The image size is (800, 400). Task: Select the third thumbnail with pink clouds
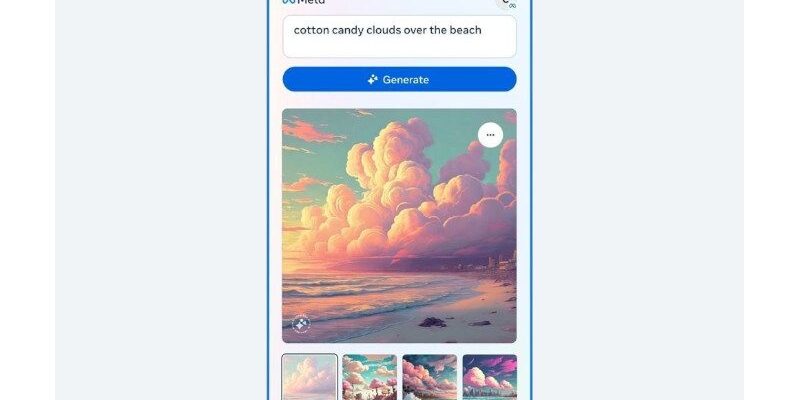(x=430, y=377)
